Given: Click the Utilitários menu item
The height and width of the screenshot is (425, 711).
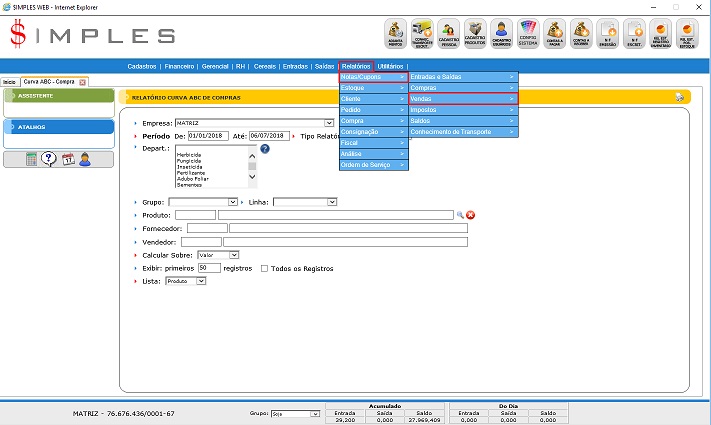Looking at the screenshot, I should pyautogui.click(x=390, y=65).
